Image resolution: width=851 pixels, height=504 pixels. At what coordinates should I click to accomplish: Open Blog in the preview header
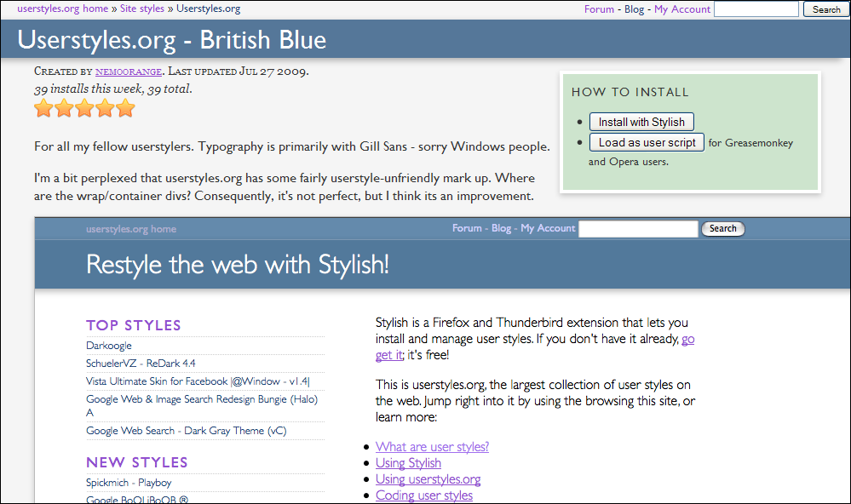501,228
